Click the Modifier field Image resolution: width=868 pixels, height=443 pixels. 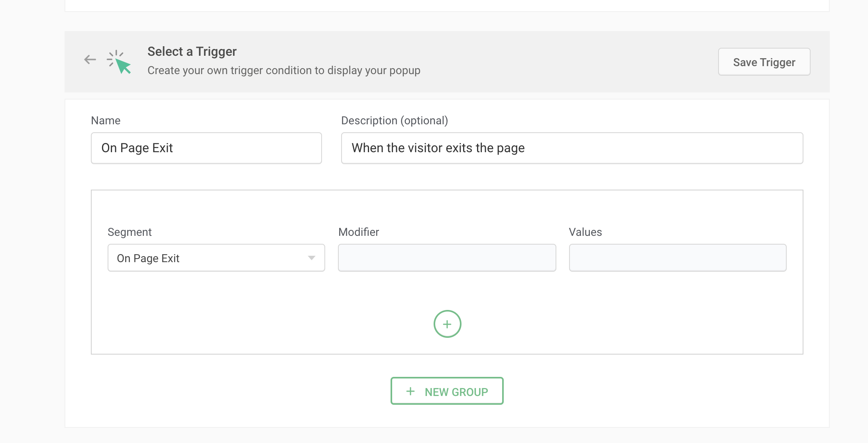tap(447, 258)
